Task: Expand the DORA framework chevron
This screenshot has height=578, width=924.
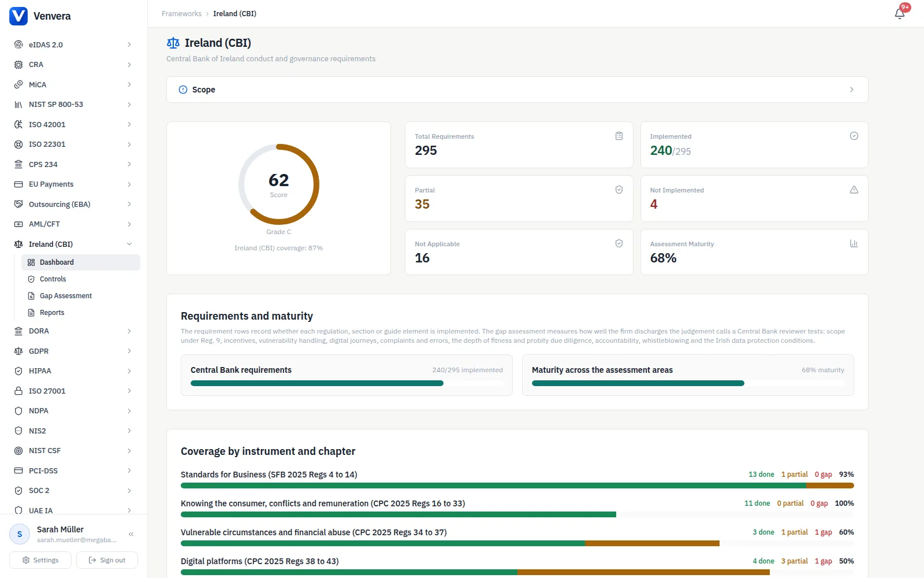Action: coord(129,331)
